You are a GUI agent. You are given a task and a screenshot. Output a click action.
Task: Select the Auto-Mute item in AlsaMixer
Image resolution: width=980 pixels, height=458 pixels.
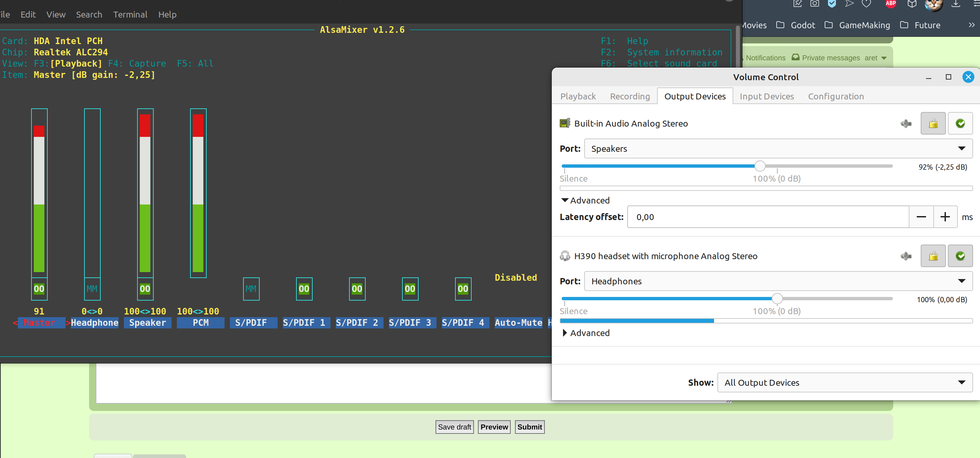coord(518,322)
